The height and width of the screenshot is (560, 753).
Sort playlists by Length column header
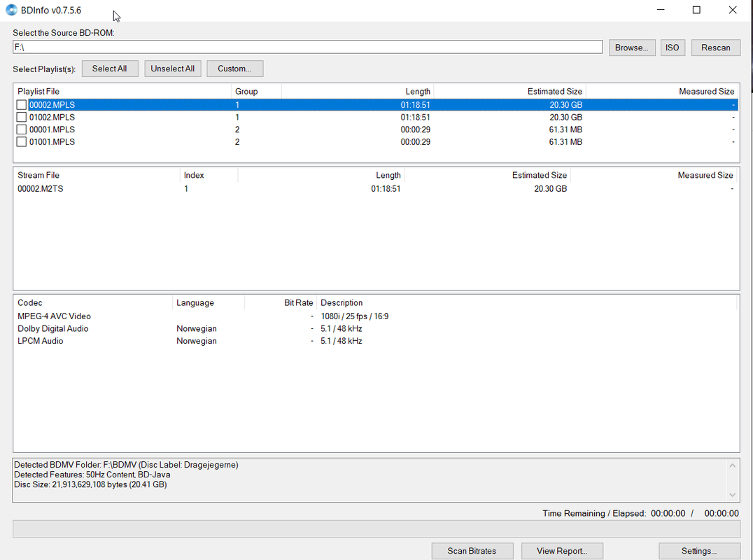coord(358,91)
